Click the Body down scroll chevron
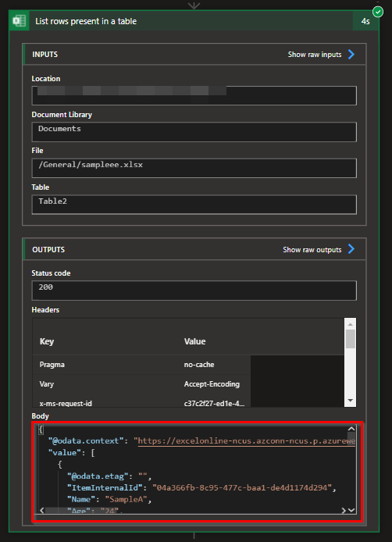 pos(351,510)
